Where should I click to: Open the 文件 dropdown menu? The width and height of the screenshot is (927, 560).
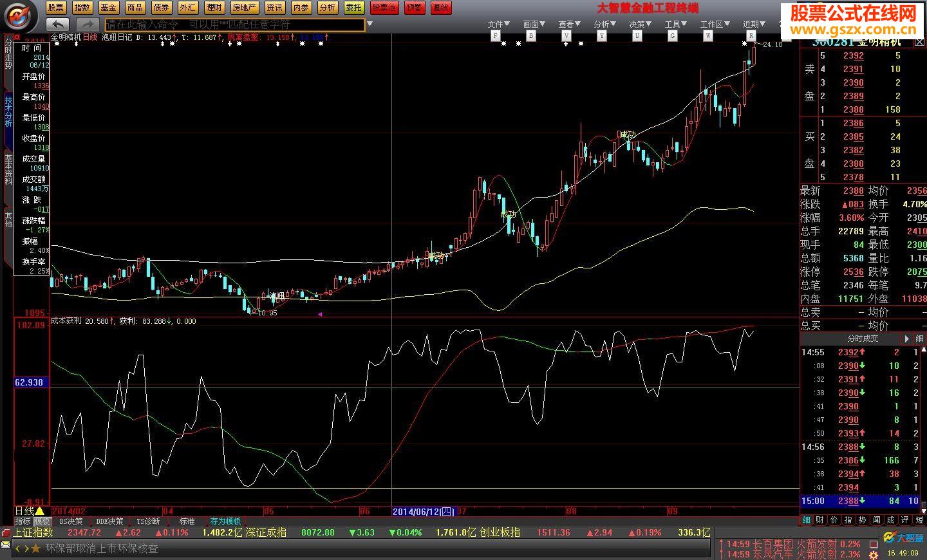[x=498, y=24]
